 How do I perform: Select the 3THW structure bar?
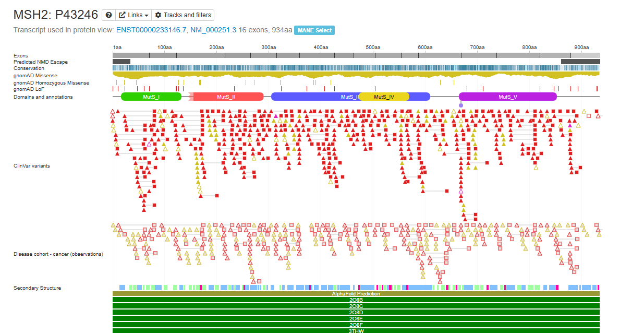point(356,330)
